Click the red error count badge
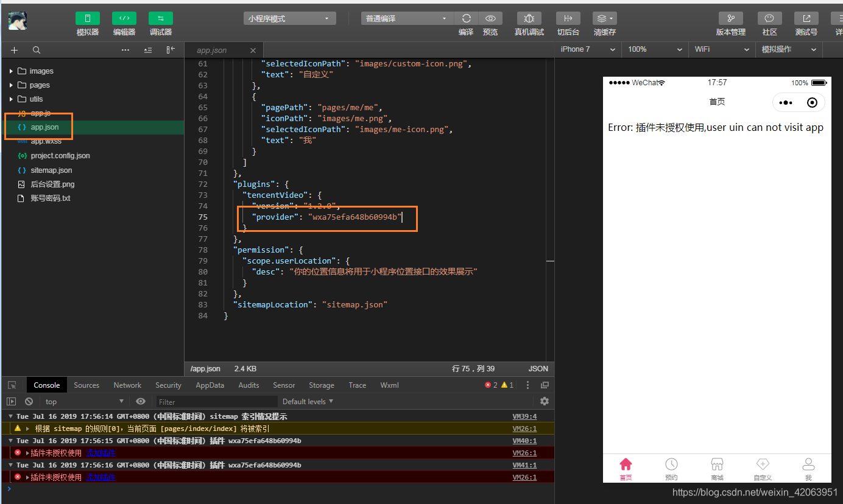 tap(491, 385)
